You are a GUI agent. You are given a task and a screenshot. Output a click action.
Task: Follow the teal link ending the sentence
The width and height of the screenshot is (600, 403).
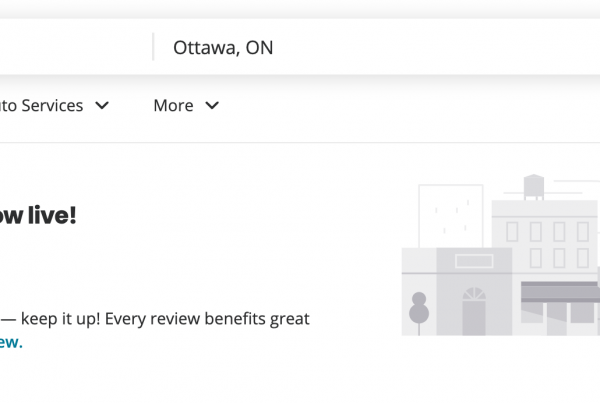[x=10, y=342]
